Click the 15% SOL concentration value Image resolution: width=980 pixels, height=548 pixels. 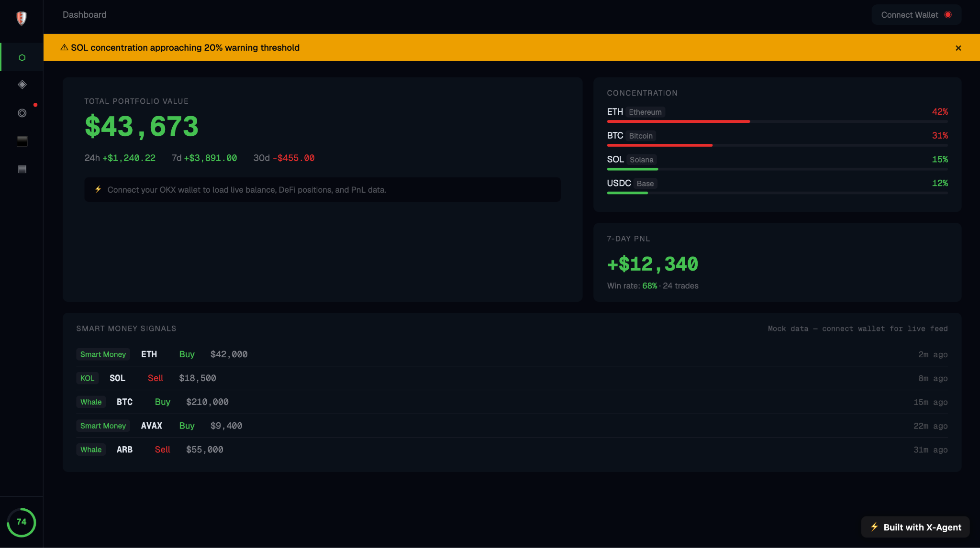coord(940,160)
